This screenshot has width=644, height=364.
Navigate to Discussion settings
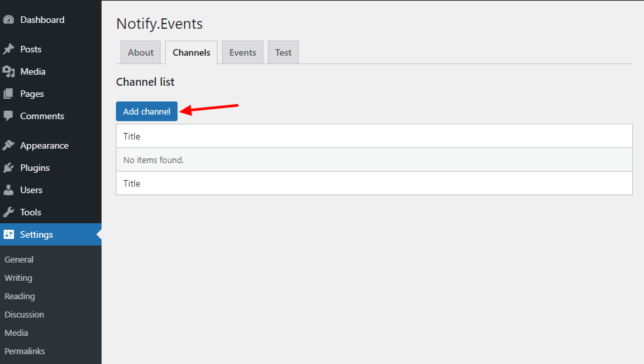click(24, 314)
